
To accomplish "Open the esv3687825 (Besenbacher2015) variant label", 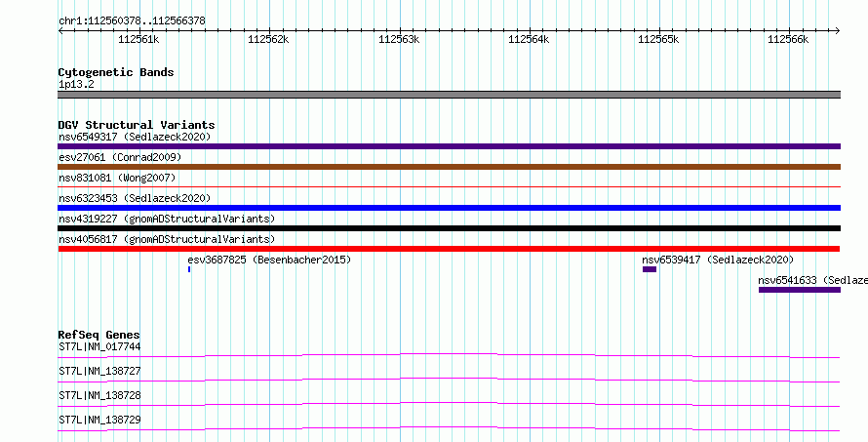I will [269, 260].
